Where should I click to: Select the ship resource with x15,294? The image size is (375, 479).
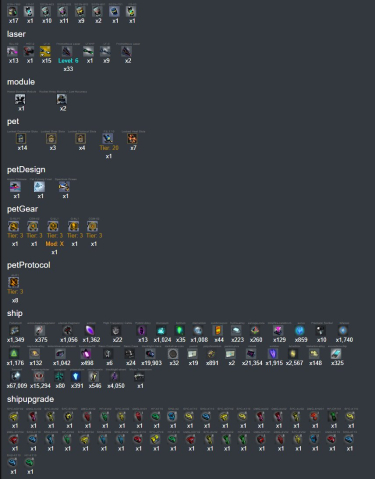(39, 376)
